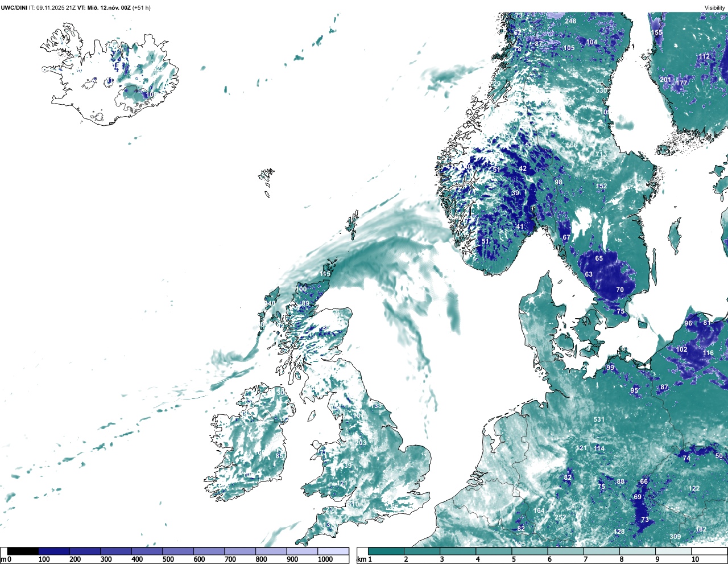The image size is (728, 564).
Task: Click the map value '116' in northern Poland
Action: click(708, 353)
